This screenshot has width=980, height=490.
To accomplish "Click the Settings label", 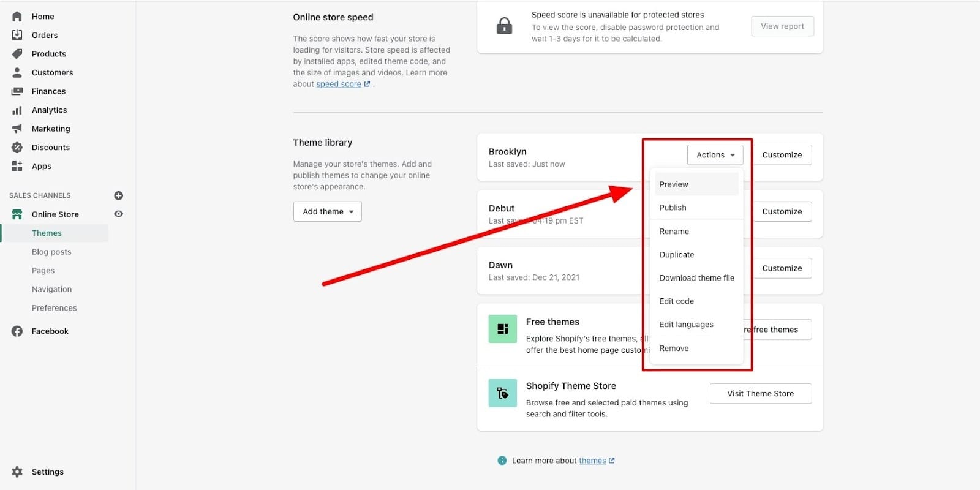I will (x=48, y=472).
